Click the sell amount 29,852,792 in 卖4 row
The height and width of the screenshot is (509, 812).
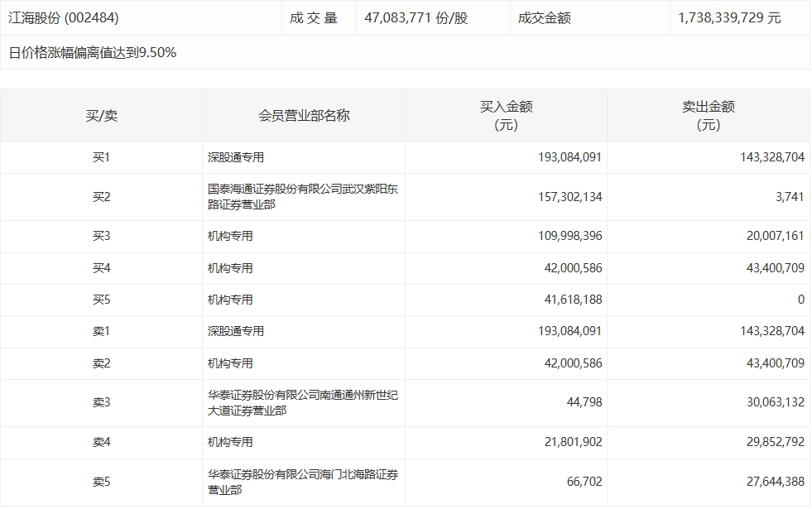771,443
